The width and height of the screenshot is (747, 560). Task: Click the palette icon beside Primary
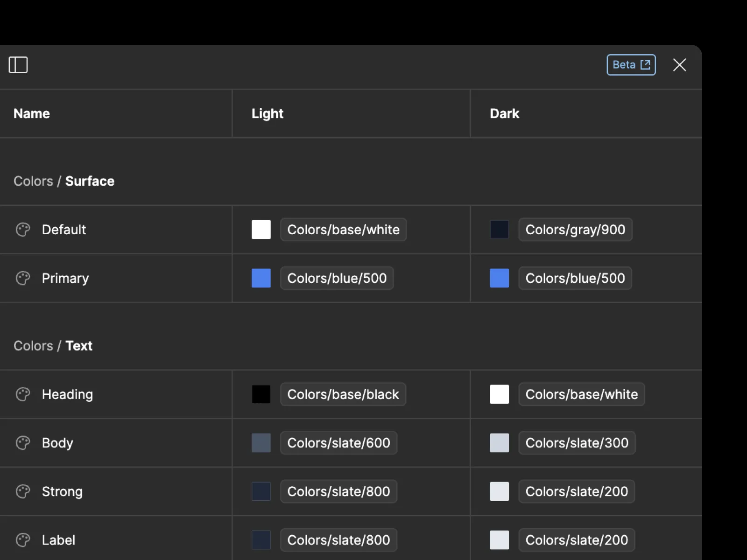(23, 278)
